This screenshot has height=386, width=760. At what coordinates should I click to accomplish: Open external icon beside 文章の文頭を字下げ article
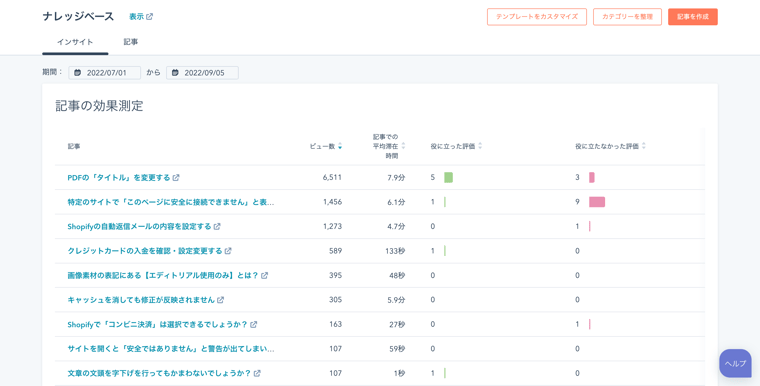pyautogui.click(x=257, y=373)
